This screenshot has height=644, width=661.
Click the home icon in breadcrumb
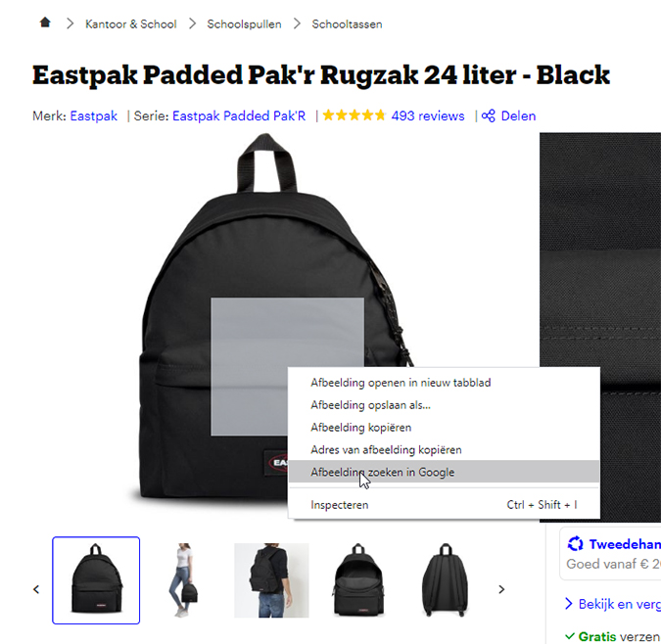[x=45, y=23]
